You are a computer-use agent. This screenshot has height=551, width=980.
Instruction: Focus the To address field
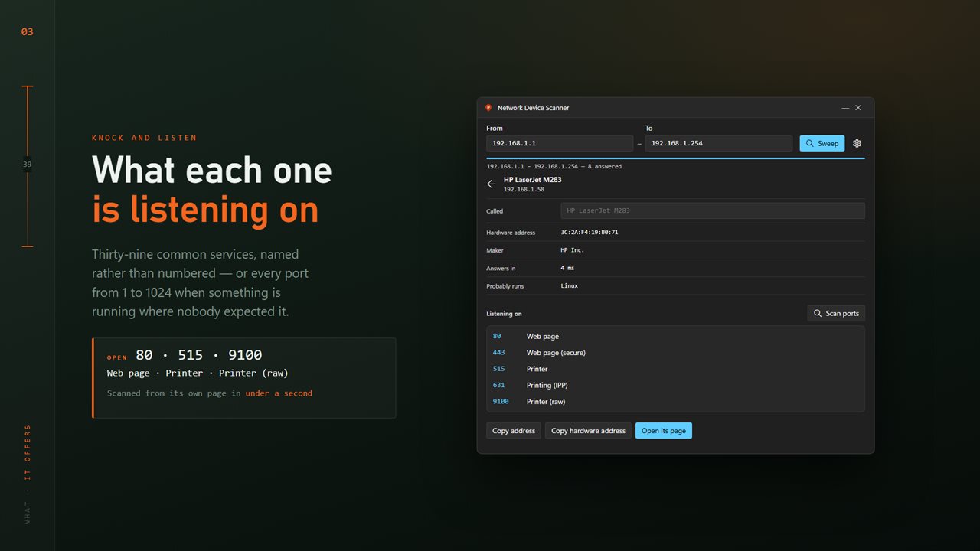click(719, 143)
